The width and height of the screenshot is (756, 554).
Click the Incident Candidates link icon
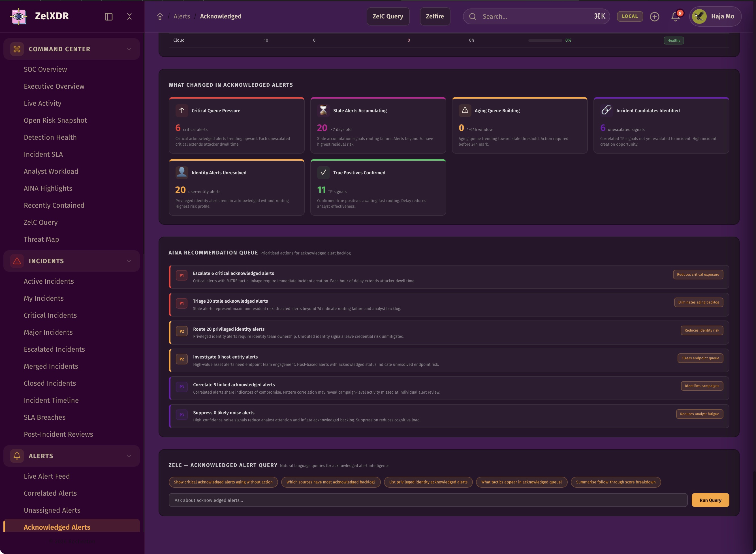pos(606,110)
